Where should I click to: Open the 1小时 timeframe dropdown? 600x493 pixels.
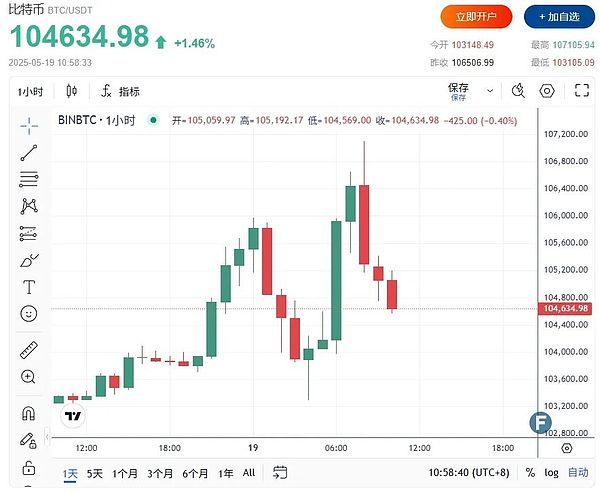(30, 91)
